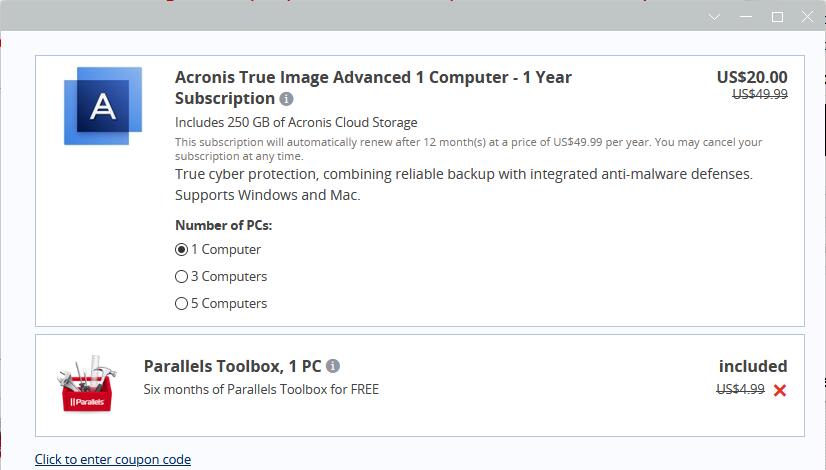Viewport: 826px width, 470px height.
Task: Click 'Six months of Parallels Toolbox for FREE'
Action: 261,389
